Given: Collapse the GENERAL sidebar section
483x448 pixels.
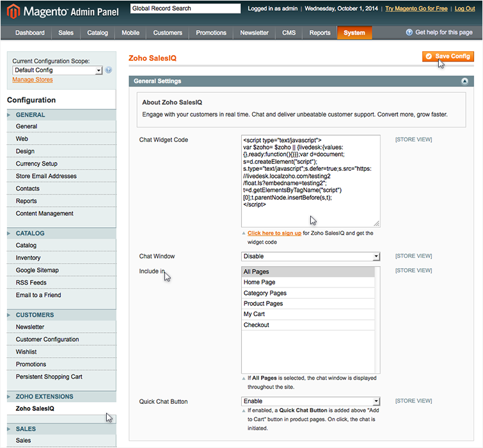Looking at the screenshot, I should pos(61,115).
